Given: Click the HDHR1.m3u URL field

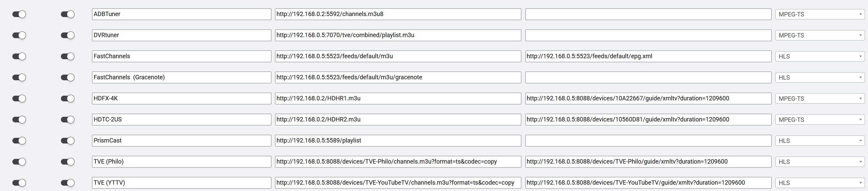Looking at the screenshot, I should click(x=398, y=98).
